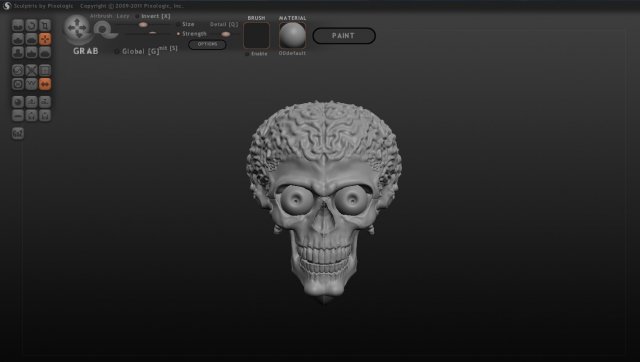Tick the brush Enable checkbox
640x362 pixels.
point(247,54)
